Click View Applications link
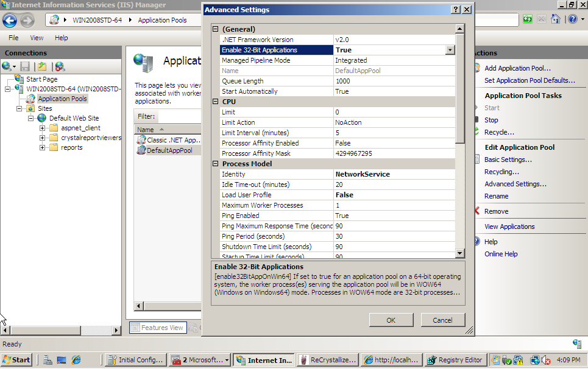This screenshot has height=369, width=588. [509, 227]
